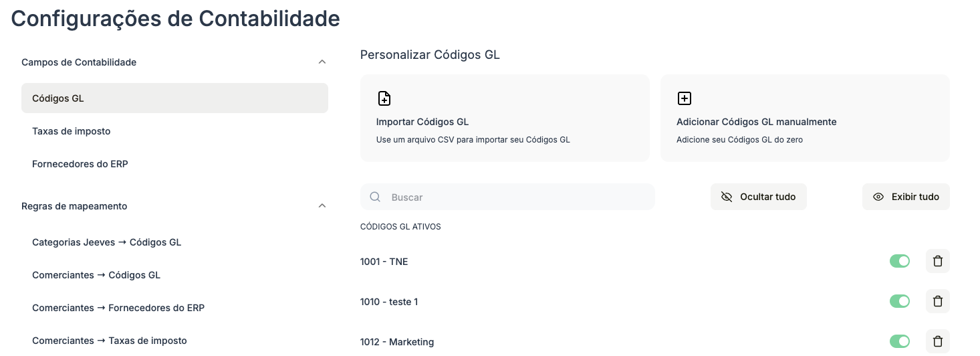The height and width of the screenshot is (356, 980).
Task: Disable the 1001 - TNE toggle
Action: 900,261
